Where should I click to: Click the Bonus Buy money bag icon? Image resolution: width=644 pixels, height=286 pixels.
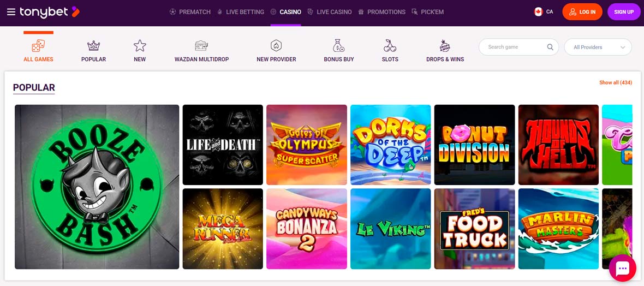[339, 46]
